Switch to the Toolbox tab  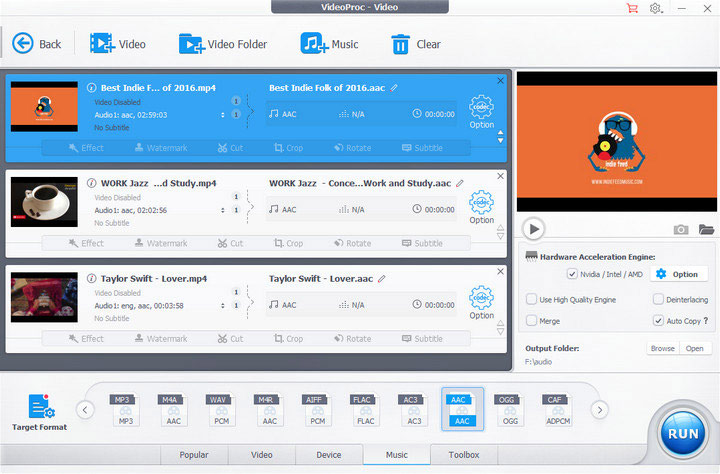click(x=464, y=455)
